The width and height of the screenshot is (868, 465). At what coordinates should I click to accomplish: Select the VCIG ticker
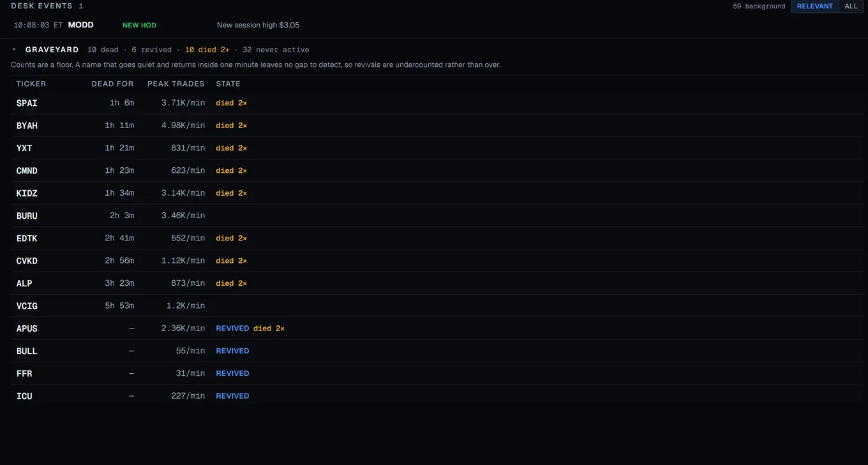27,306
